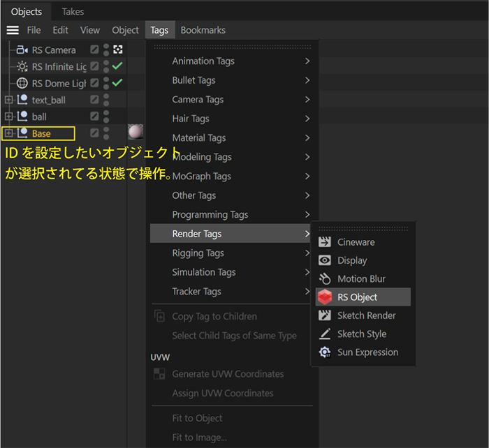489x448 pixels.
Task: Click the Motion Blur tag icon
Action: [325, 279]
